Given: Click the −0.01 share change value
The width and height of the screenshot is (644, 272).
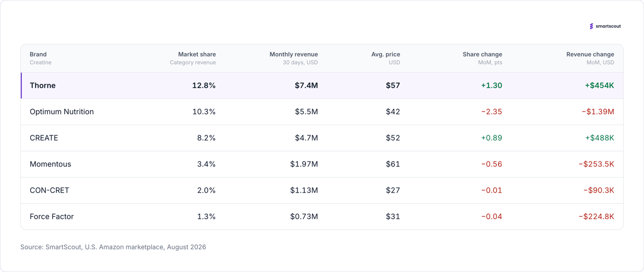Looking at the screenshot, I should click(492, 190).
